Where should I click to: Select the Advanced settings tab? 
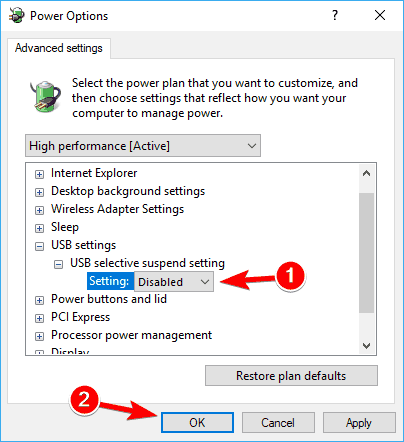pos(59,48)
